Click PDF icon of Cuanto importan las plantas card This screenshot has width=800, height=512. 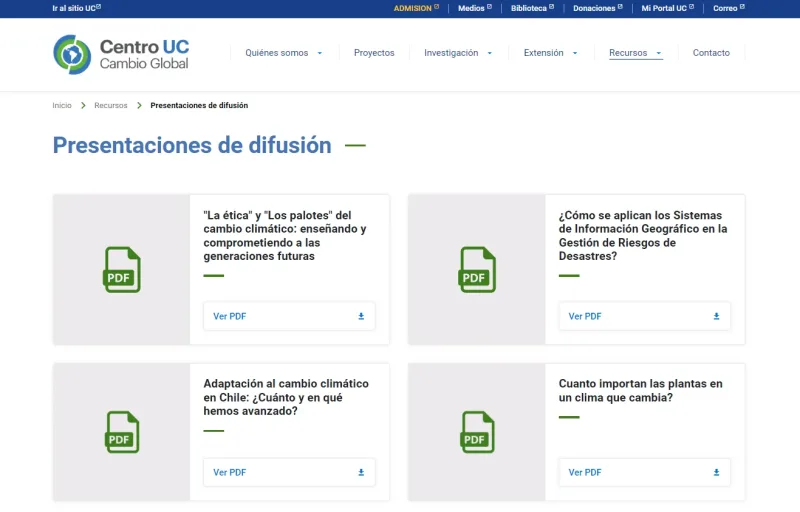click(477, 432)
